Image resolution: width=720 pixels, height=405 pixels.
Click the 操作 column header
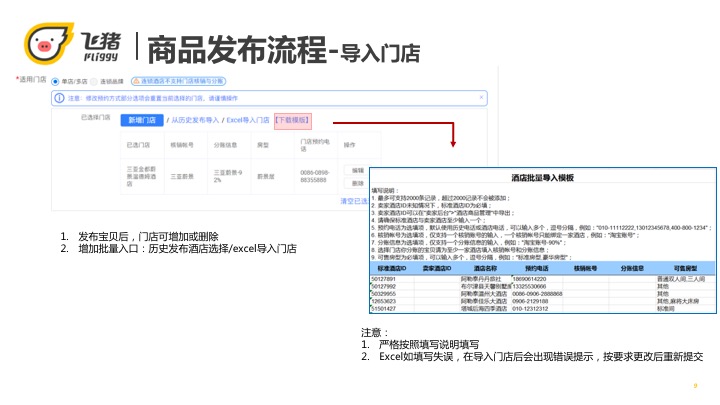(349, 145)
